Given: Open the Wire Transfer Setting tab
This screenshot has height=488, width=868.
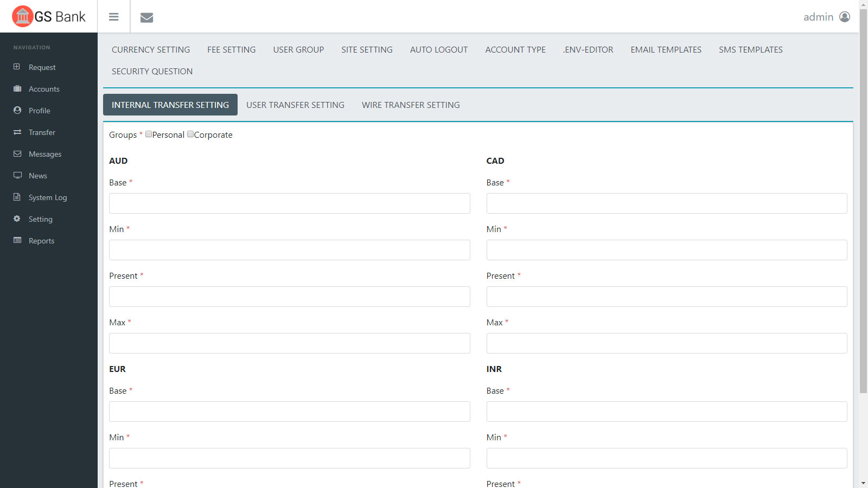Looking at the screenshot, I should tap(411, 105).
